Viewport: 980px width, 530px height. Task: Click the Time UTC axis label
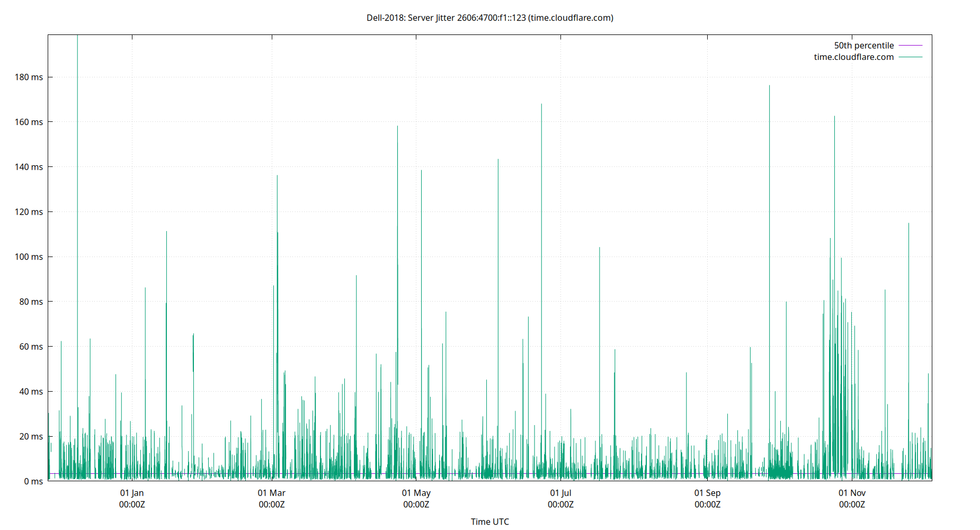pyautogui.click(x=490, y=522)
